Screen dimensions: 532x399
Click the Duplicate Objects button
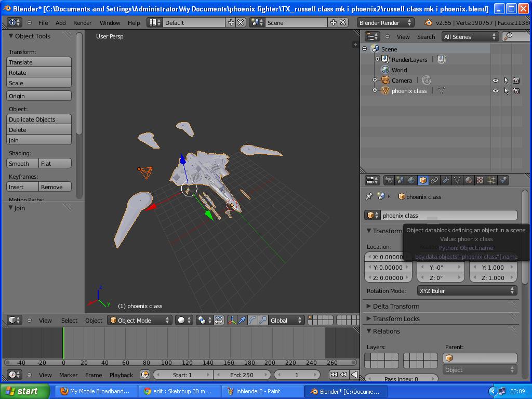(x=38, y=119)
